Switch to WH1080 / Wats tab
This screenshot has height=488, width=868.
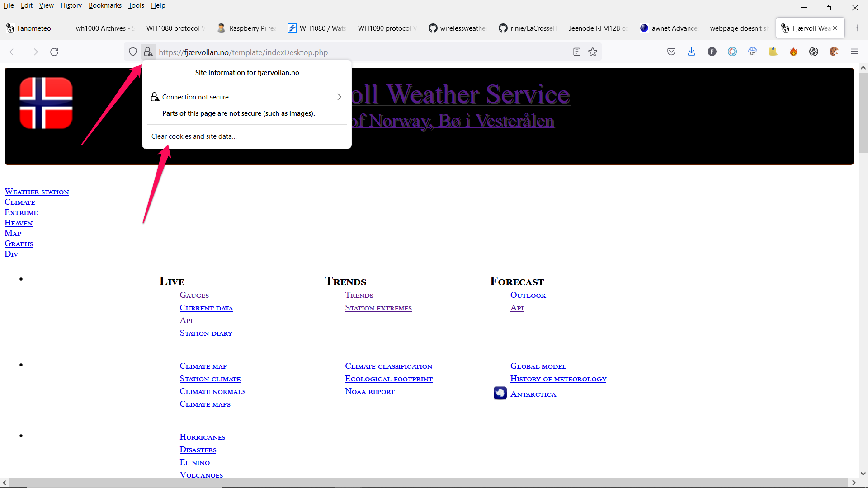317,28
